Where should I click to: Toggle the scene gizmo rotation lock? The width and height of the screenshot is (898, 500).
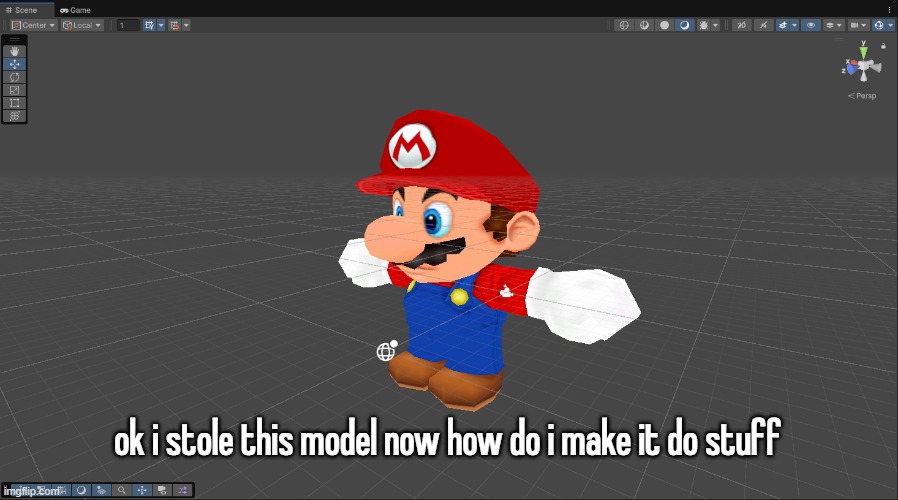[x=883, y=46]
